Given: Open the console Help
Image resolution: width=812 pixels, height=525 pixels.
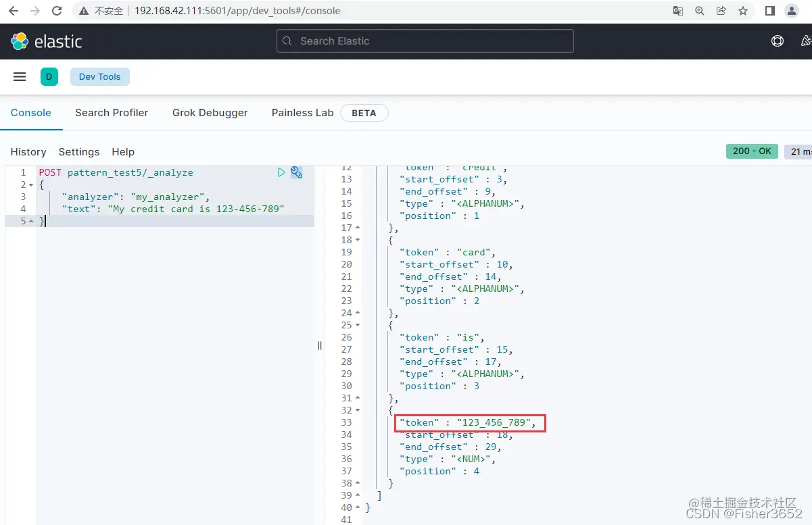Looking at the screenshot, I should click(123, 152).
